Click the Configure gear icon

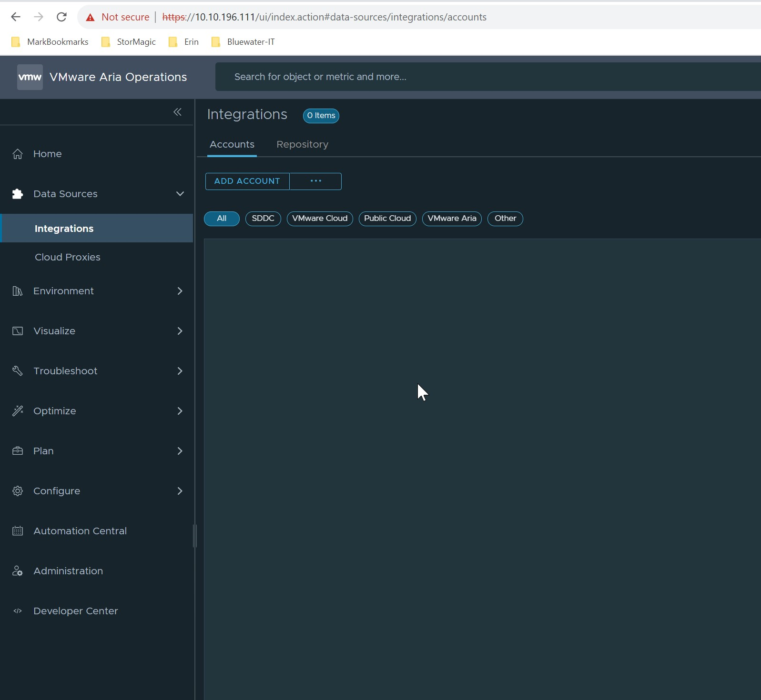pyautogui.click(x=18, y=491)
